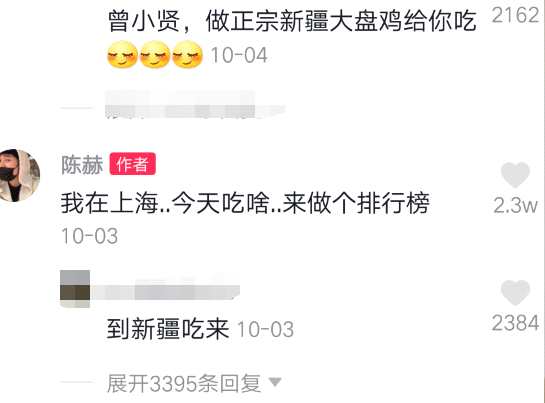Open the 陈赫 username link
The image size is (545, 403).
82,164
